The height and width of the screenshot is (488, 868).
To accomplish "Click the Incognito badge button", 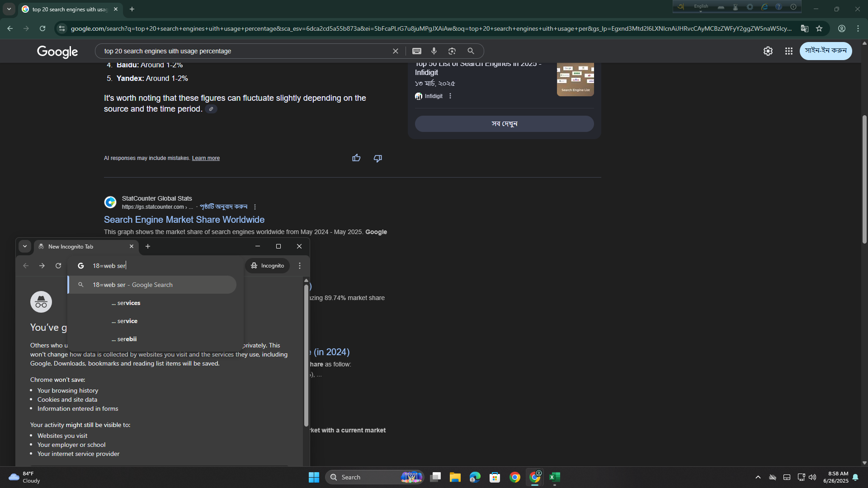I will [x=268, y=266].
